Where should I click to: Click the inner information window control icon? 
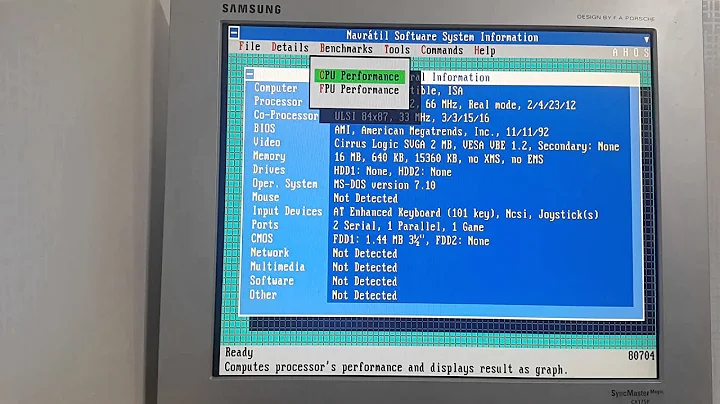tap(250, 74)
